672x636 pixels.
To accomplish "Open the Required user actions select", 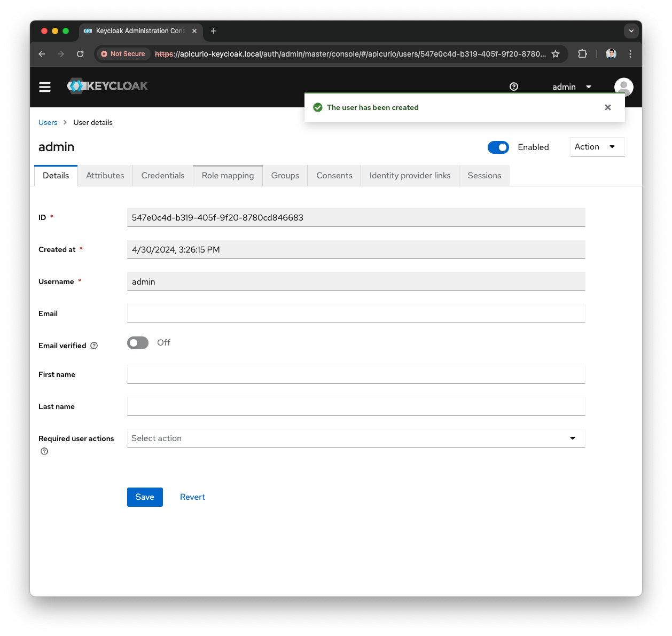I will tap(356, 438).
